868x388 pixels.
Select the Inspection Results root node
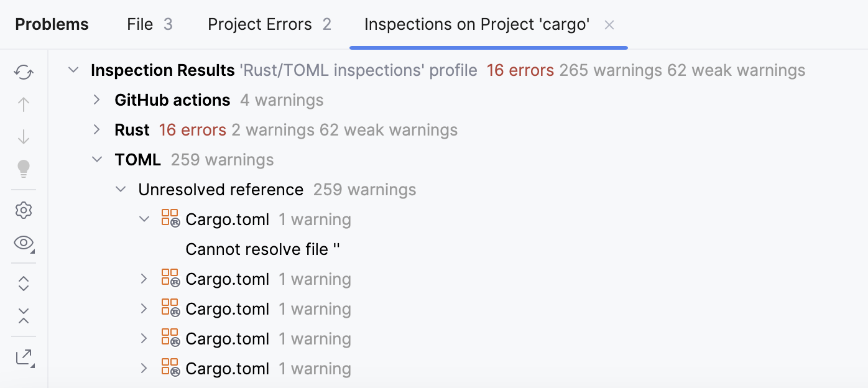coord(162,70)
